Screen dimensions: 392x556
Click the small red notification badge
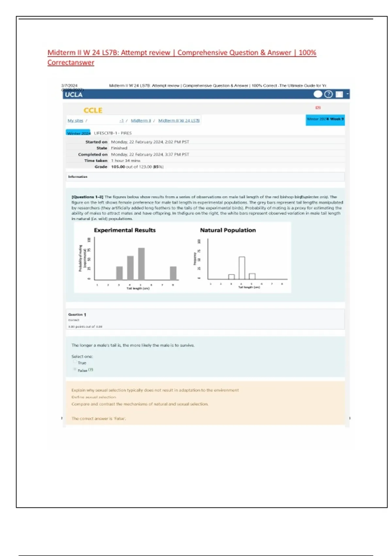(318, 108)
